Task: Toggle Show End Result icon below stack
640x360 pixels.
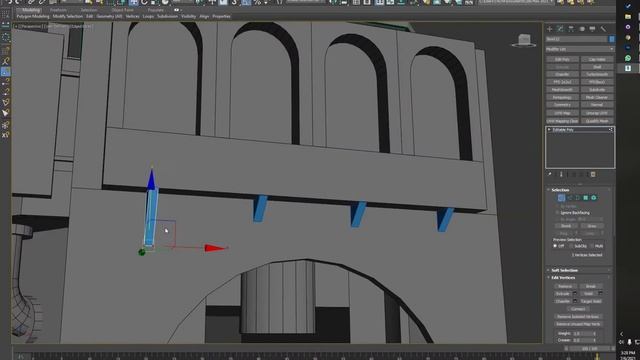Action: (561, 175)
